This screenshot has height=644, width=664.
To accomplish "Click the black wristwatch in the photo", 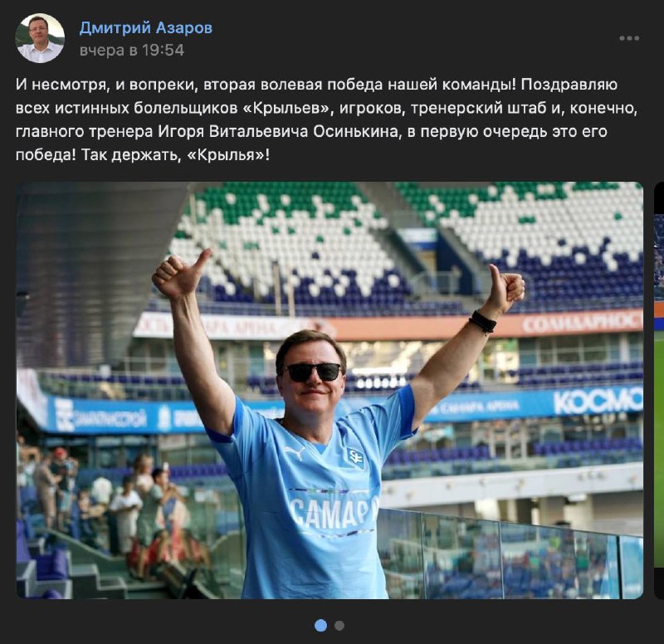I will pos(483,322).
